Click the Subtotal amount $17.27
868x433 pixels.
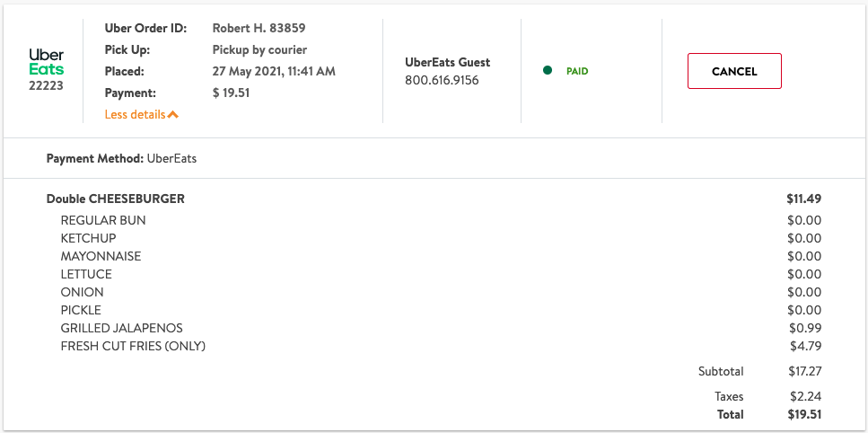804,371
